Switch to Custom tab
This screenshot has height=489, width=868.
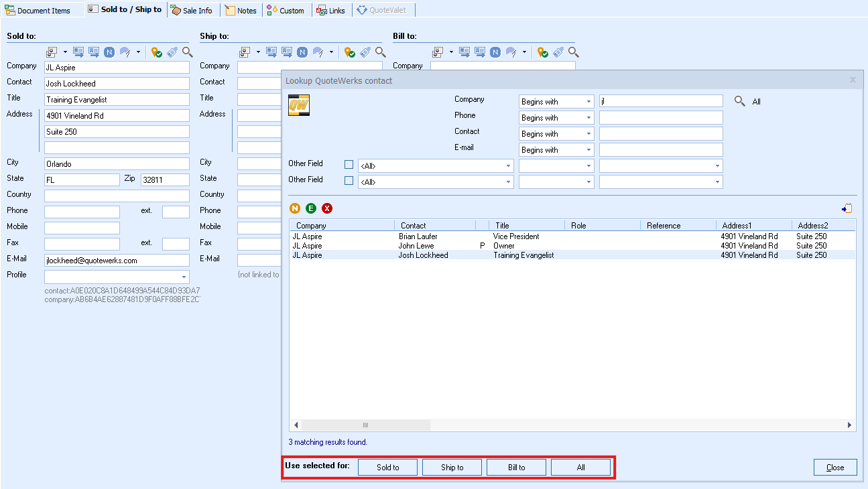[286, 10]
